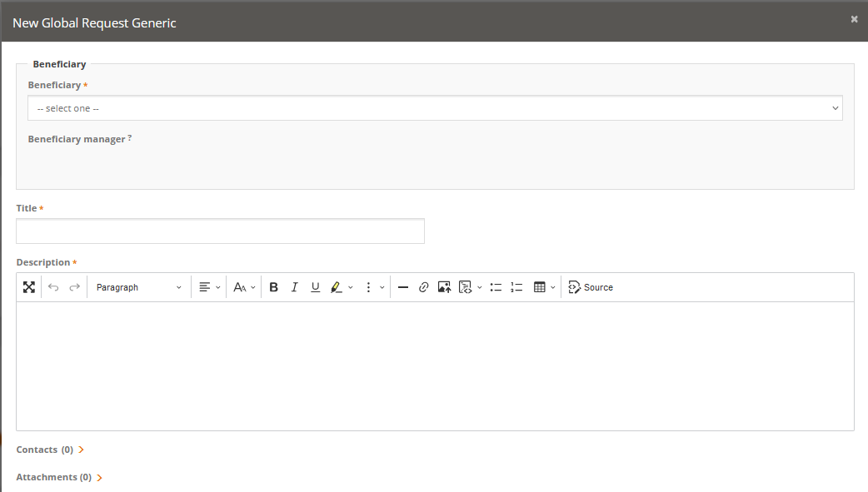Insert a horizontal line
Viewport: 868px width, 492px height.
(x=402, y=287)
